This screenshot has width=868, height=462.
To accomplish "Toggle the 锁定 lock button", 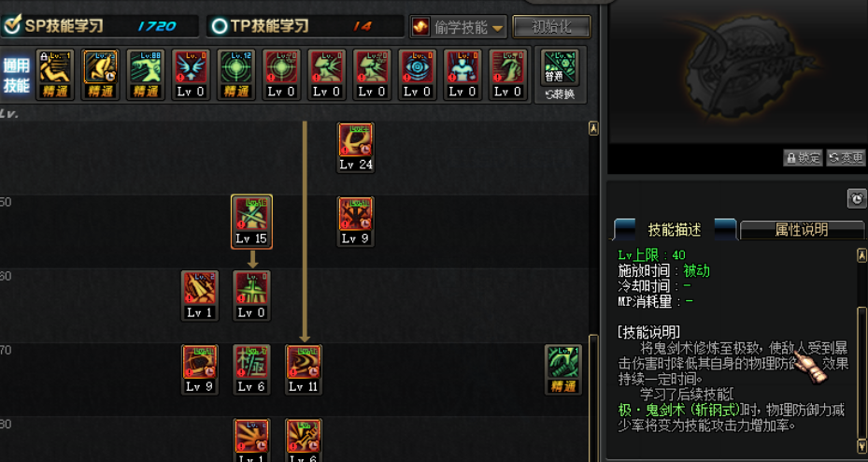I will (x=804, y=158).
